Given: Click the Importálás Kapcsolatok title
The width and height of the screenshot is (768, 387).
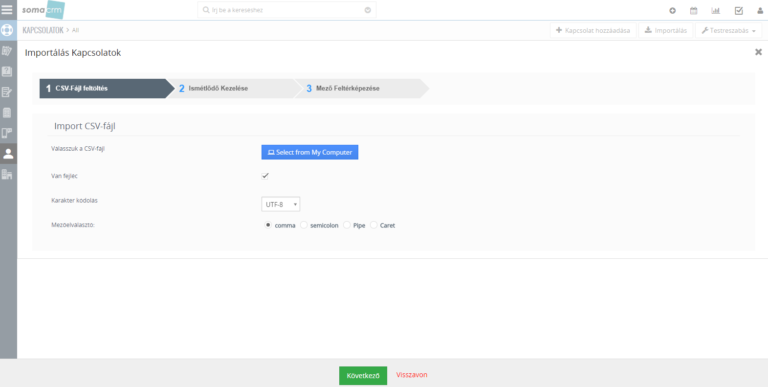Looking at the screenshot, I should [72, 52].
